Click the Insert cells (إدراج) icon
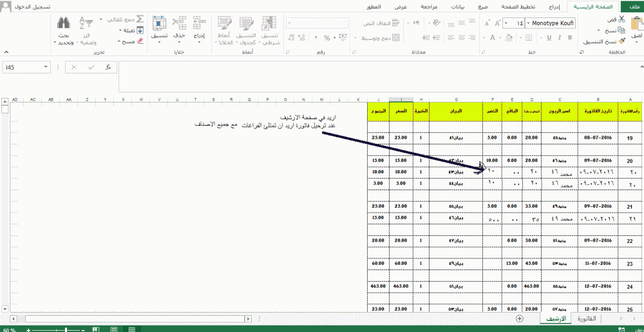 point(200,23)
